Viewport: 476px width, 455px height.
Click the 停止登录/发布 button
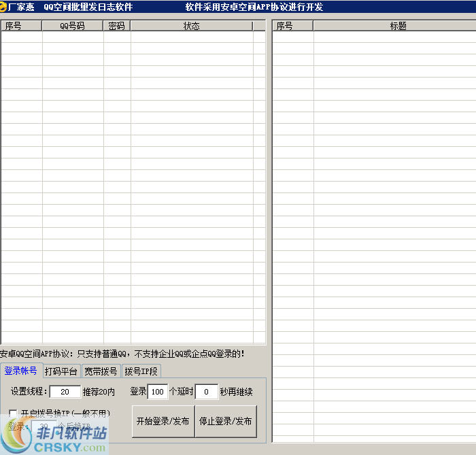point(226,421)
